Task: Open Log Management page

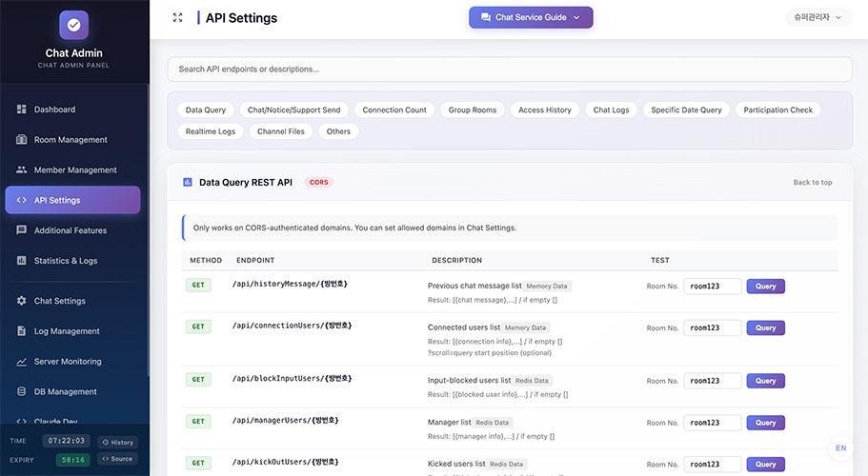Action: click(72, 331)
